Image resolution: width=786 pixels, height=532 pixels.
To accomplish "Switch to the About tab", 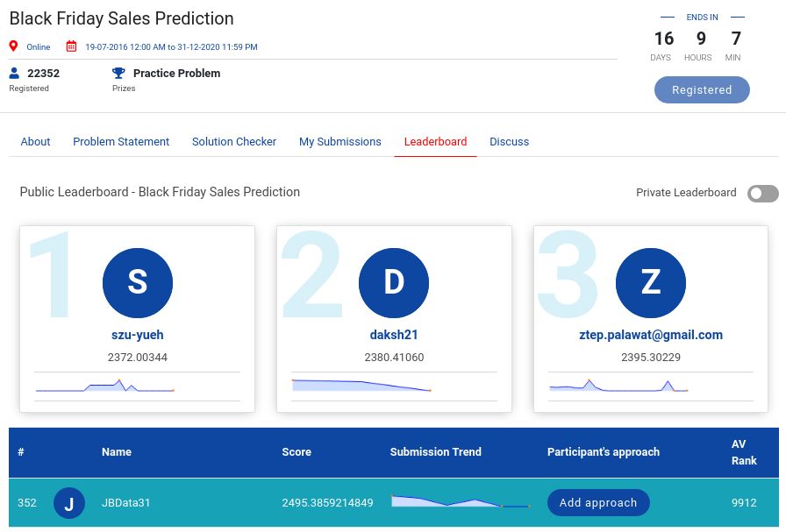I will (x=36, y=141).
